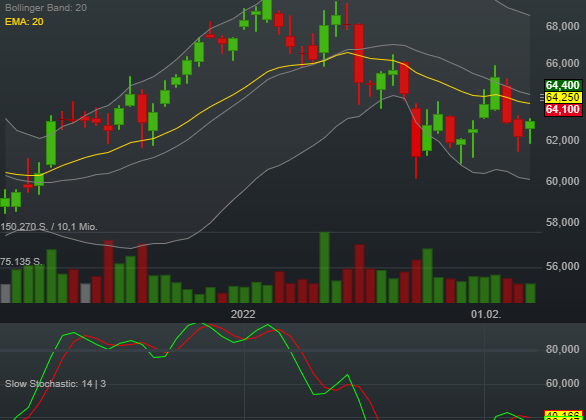Click the tallest green volume bar

click(324, 267)
